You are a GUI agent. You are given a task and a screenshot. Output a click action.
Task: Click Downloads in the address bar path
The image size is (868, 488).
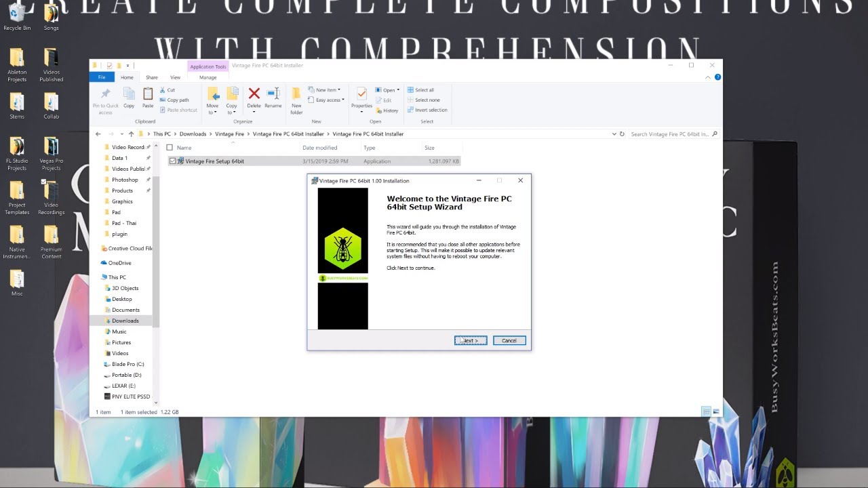click(x=193, y=134)
